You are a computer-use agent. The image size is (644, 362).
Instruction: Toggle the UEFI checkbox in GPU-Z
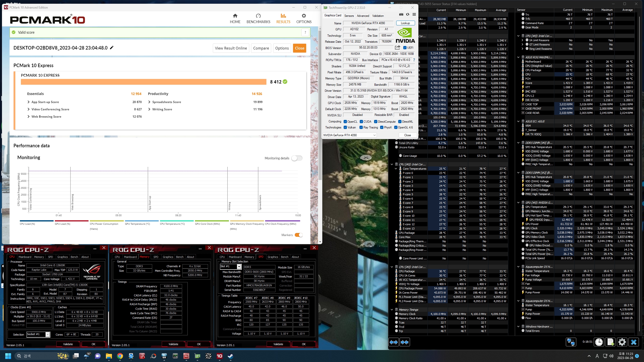[x=405, y=48]
